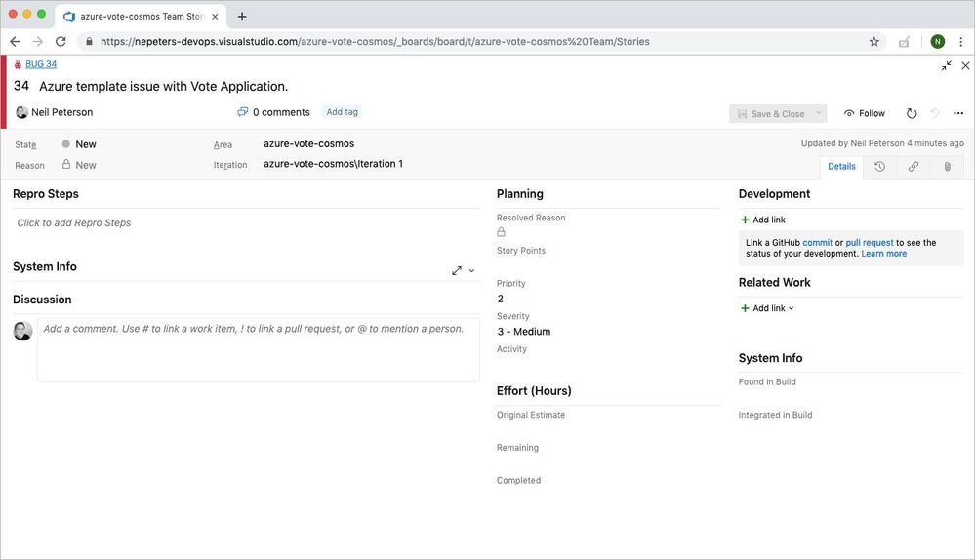Open a new browser tab

point(242,17)
